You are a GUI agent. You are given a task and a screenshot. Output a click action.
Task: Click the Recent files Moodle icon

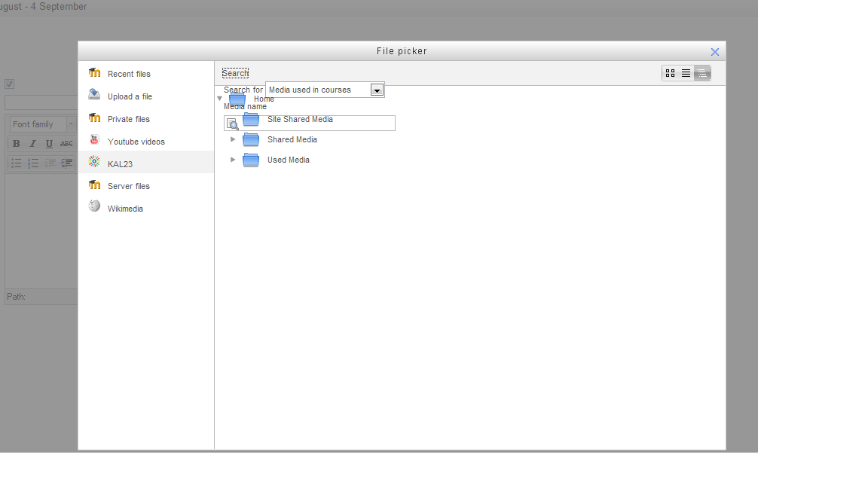coord(95,72)
